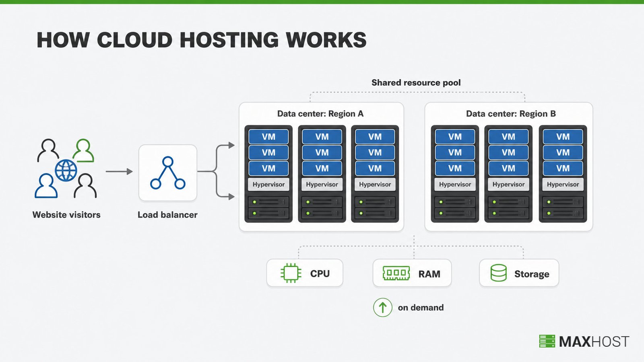
Task: Click the "on demand" text
Action: point(421,308)
